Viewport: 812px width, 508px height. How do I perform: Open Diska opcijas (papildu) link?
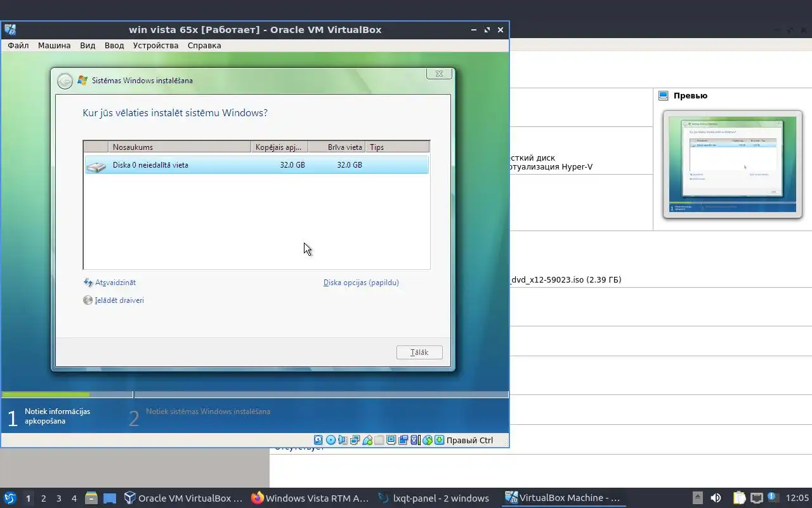[x=361, y=283]
